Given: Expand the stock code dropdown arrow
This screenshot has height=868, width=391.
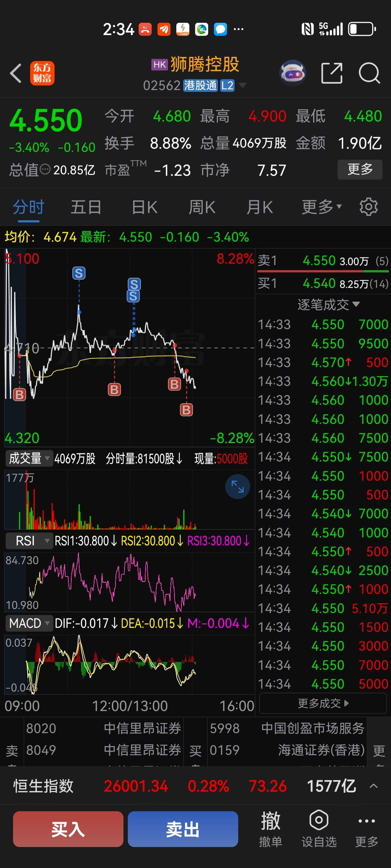Looking at the screenshot, I should tap(243, 85).
